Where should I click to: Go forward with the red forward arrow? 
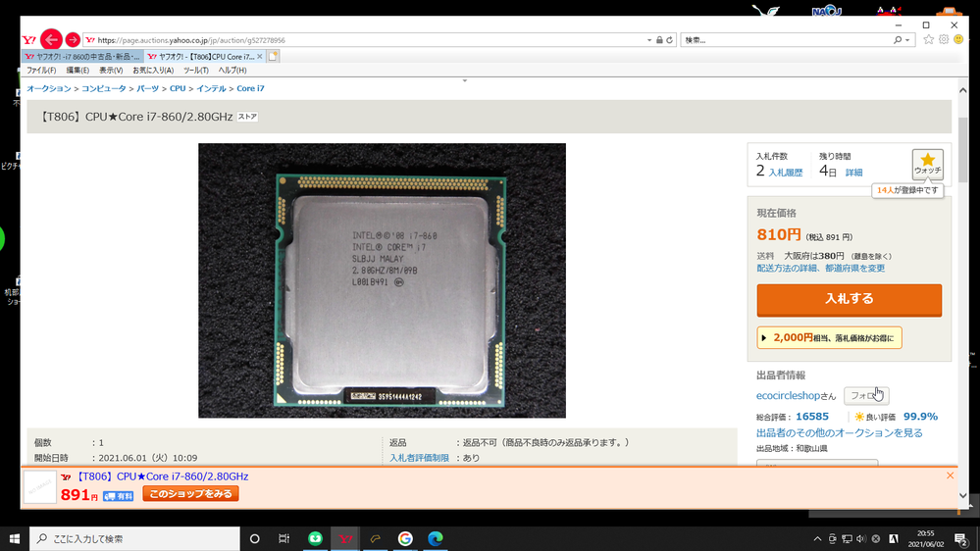[73, 39]
